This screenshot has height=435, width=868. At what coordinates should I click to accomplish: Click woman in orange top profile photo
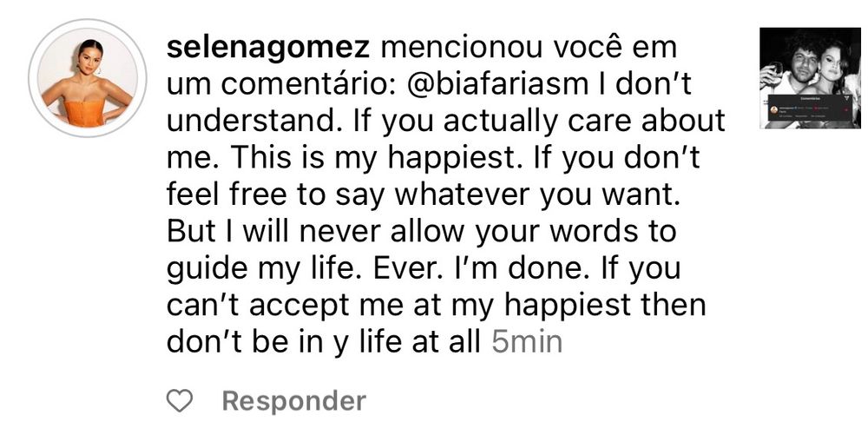pos(88,77)
